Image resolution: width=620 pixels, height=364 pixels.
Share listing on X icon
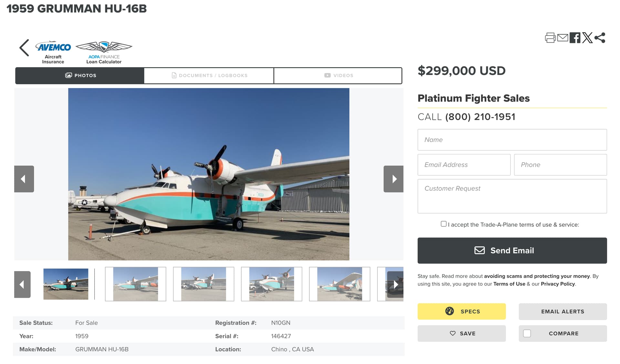click(587, 38)
